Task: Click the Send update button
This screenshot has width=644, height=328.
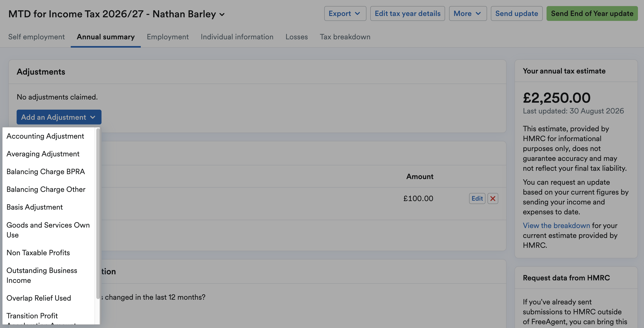Action: coord(516,13)
